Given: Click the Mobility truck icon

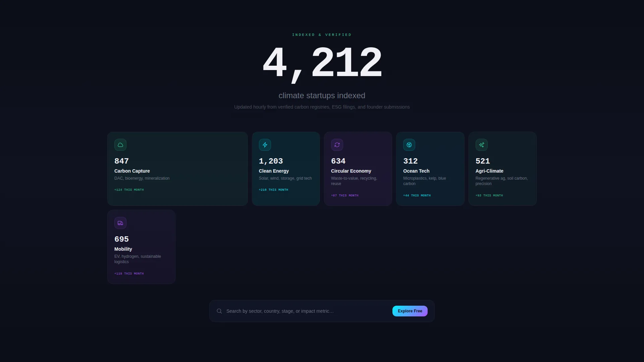Looking at the screenshot, I should [x=120, y=223].
